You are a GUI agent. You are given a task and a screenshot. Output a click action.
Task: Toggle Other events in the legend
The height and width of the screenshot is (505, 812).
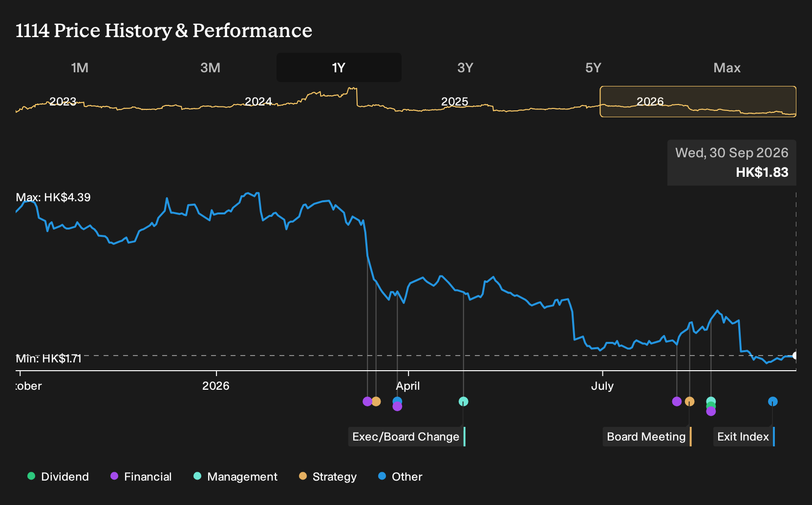[400, 476]
